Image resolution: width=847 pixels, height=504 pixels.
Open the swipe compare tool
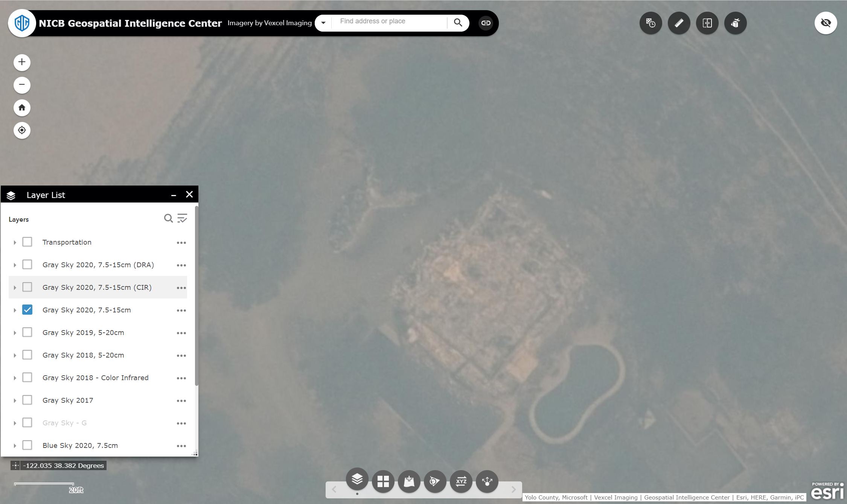pos(707,23)
